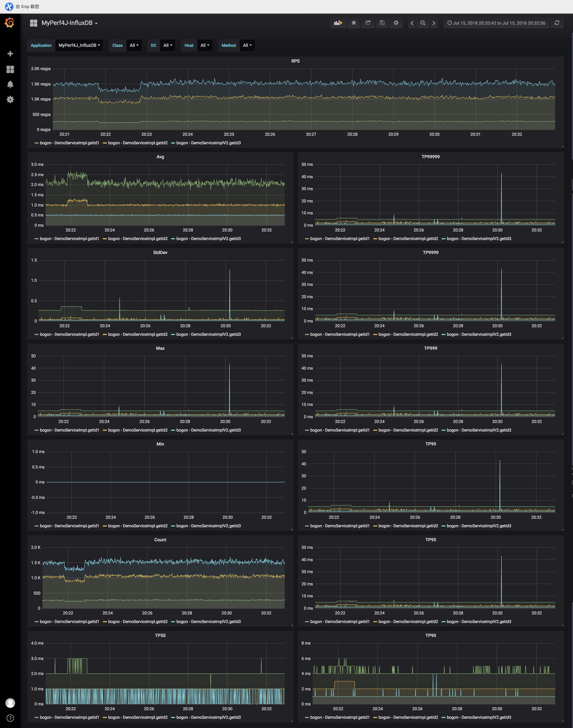
Task: Star this dashboard as favorite
Action: tap(354, 23)
